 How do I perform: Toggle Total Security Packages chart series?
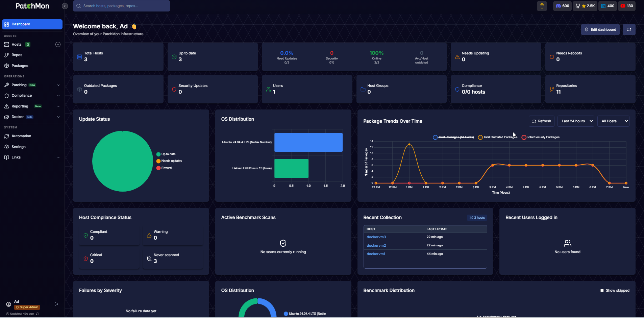(x=541, y=137)
